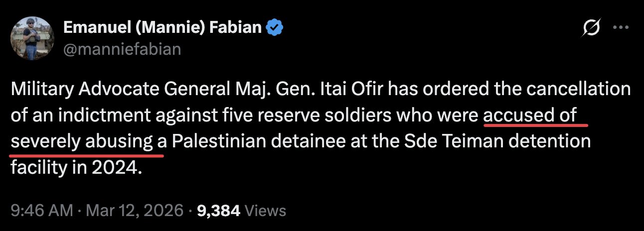Screen dimensions: 644x231
Task: Click the display name Emanuel (Mannie) Fabian
Action: (162, 27)
